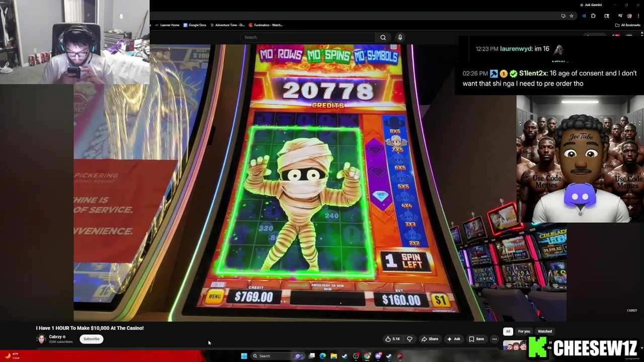
Task: Open the Windows Start menu
Action: (x=244, y=356)
